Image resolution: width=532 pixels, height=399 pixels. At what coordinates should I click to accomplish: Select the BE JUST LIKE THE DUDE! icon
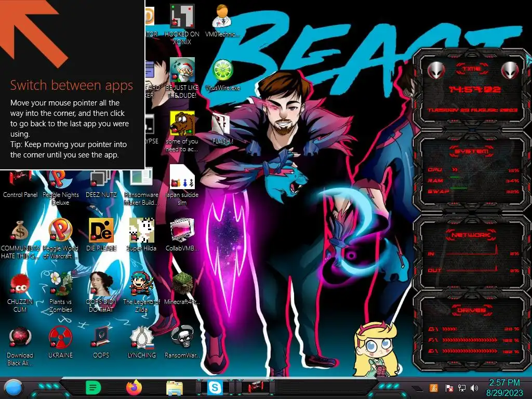coord(182,78)
